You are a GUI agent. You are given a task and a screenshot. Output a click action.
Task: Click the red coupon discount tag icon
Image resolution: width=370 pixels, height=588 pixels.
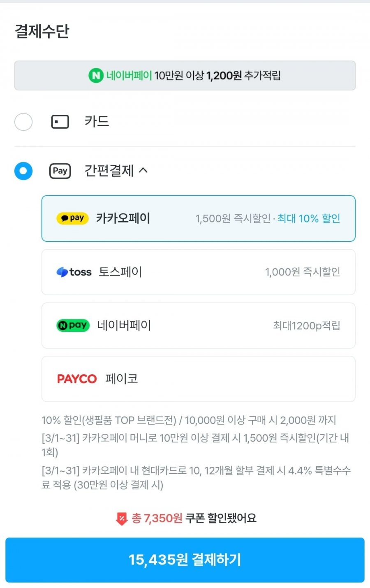(122, 519)
